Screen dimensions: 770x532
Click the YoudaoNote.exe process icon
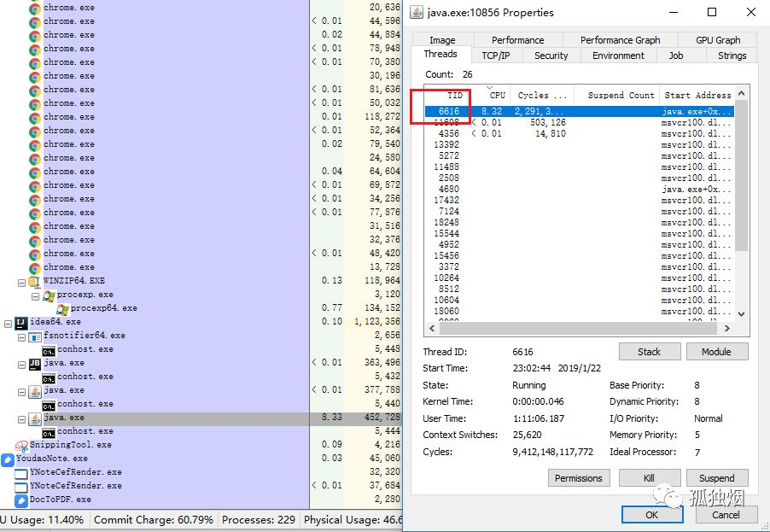click(8, 459)
